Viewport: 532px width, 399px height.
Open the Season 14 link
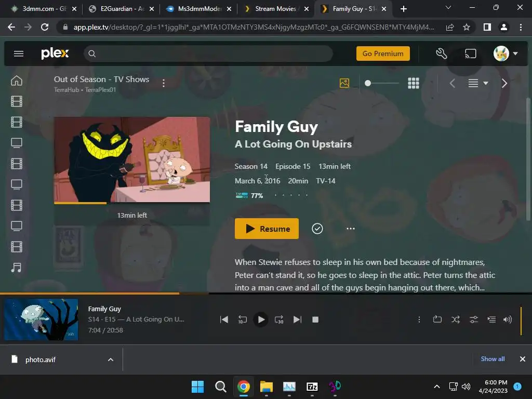click(251, 166)
